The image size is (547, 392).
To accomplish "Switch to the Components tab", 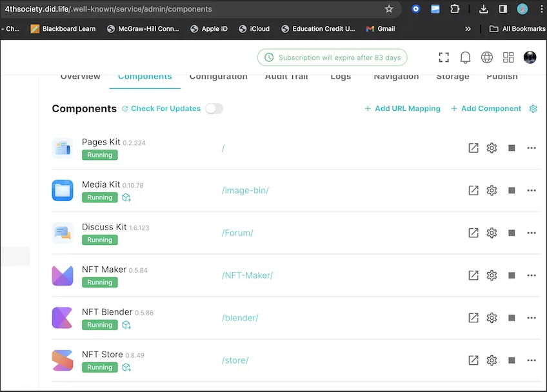I will [144, 77].
